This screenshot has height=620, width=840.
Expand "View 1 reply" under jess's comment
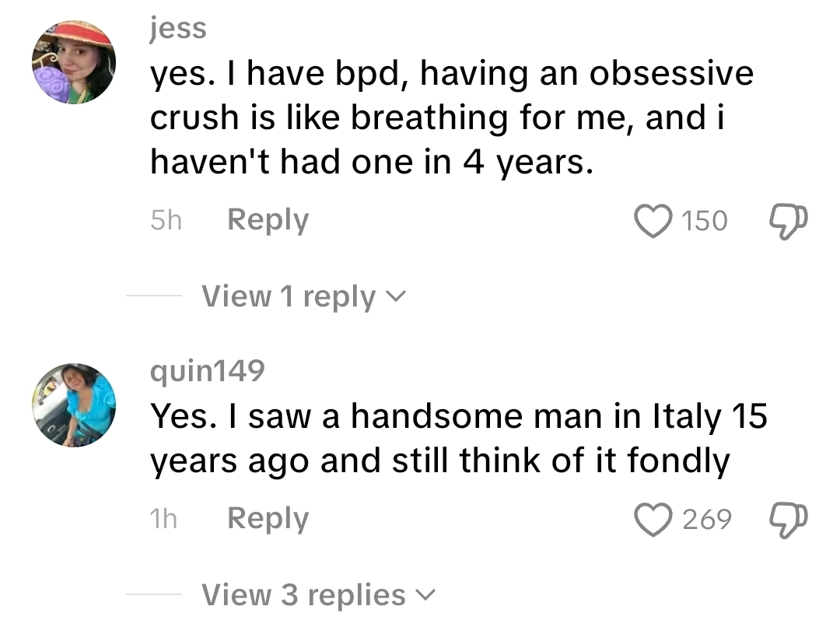[289, 296]
